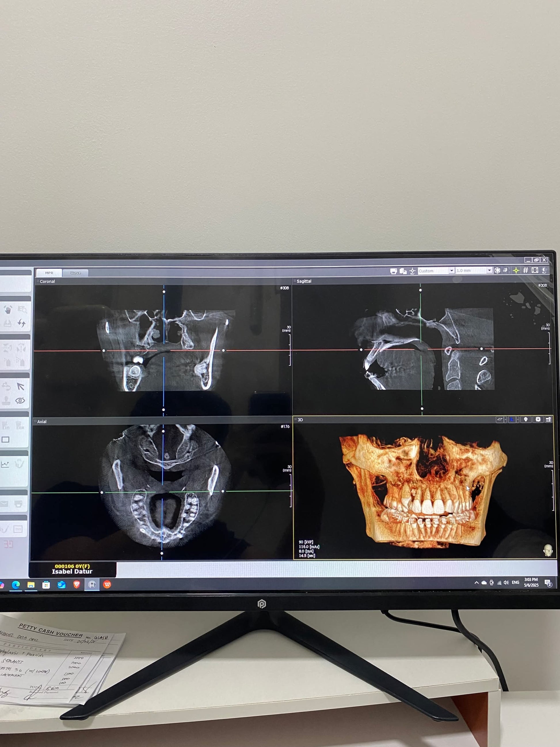Viewport: 560px width, 747px height.
Task: Expand the 3D clipping dropdown arrow
Action: (505, 419)
